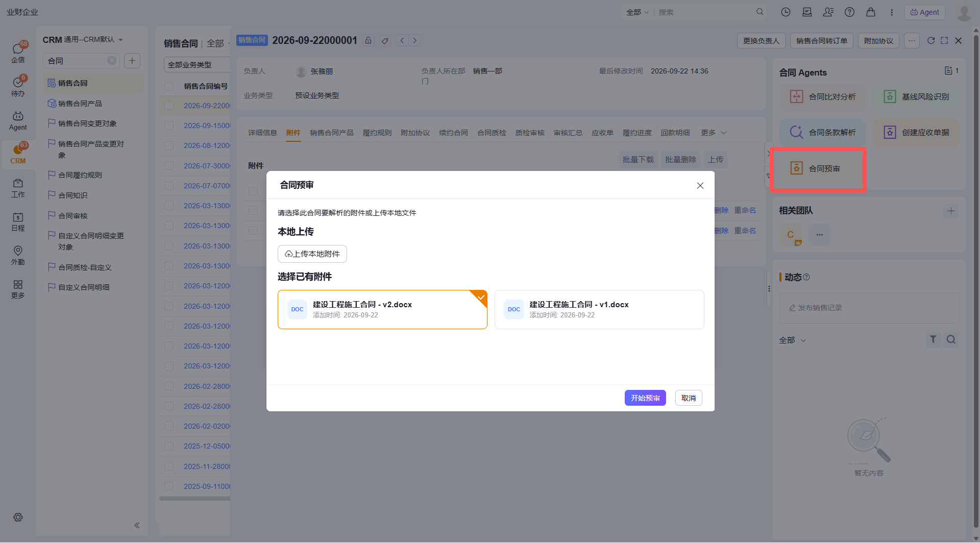Open the 更多 apps grid icon
This screenshot has height=543, width=980.
click(18, 289)
